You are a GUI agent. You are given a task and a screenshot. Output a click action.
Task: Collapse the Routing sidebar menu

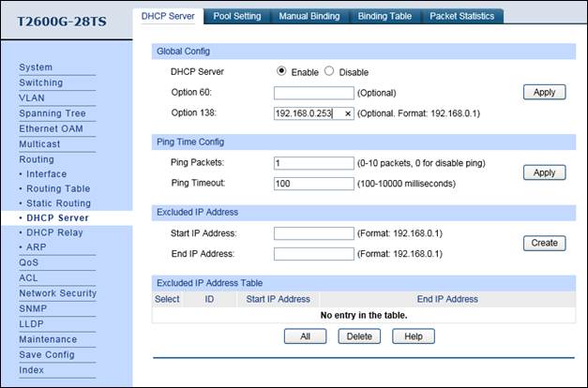(37, 159)
